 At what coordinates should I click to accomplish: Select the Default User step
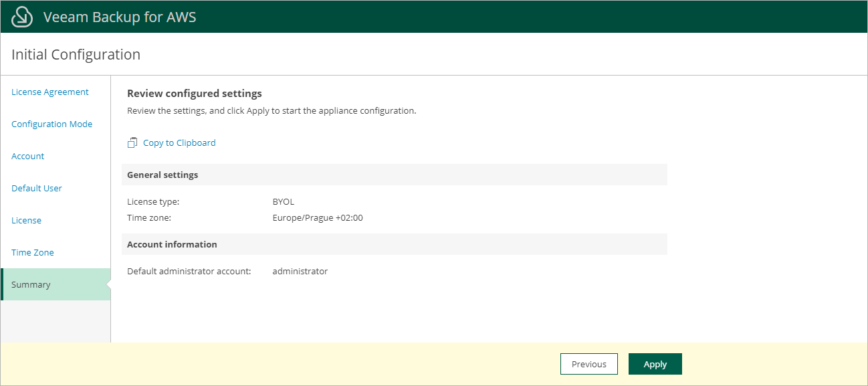pos(37,189)
